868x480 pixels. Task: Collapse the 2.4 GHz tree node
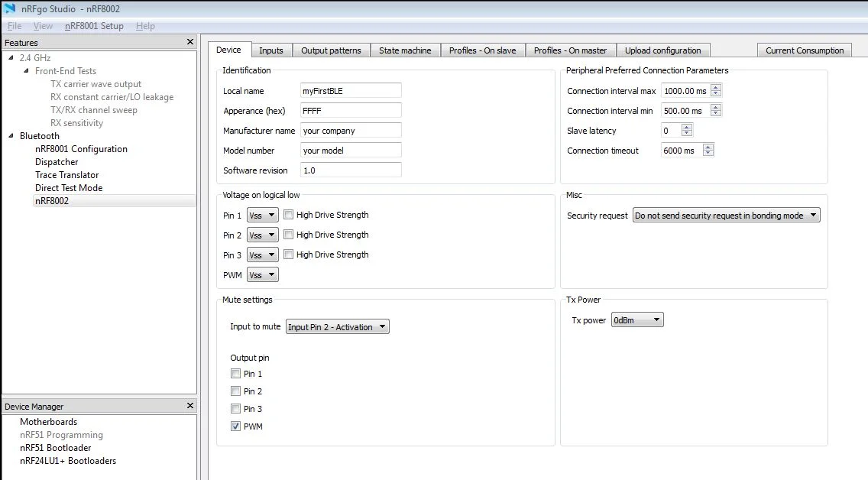(x=11, y=57)
